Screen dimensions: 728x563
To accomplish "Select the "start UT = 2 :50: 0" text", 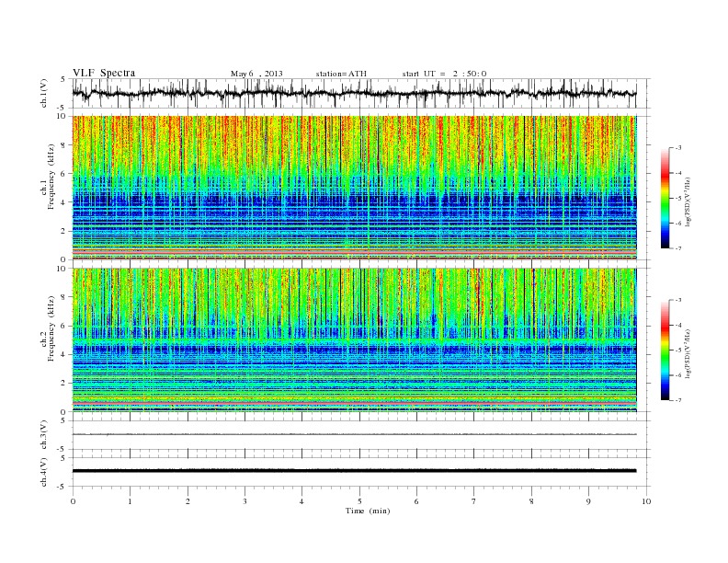I will (x=444, y=74).
